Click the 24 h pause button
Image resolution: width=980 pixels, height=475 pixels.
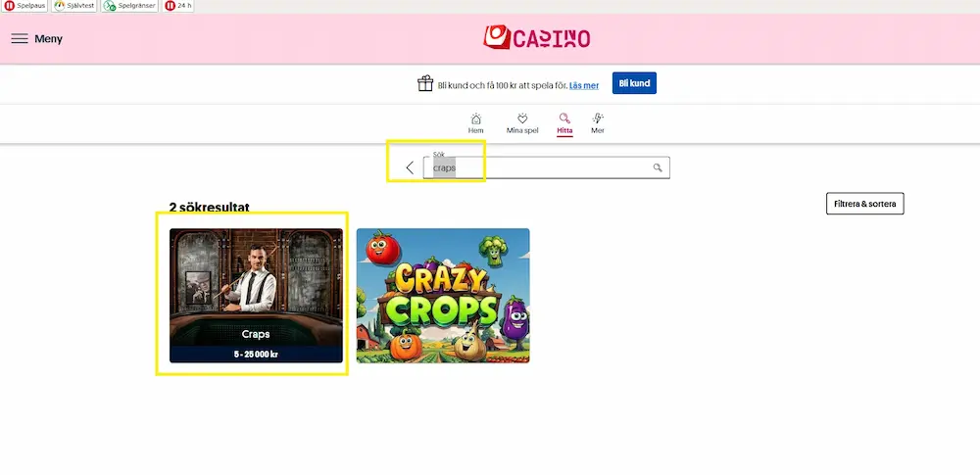(178, 6)
